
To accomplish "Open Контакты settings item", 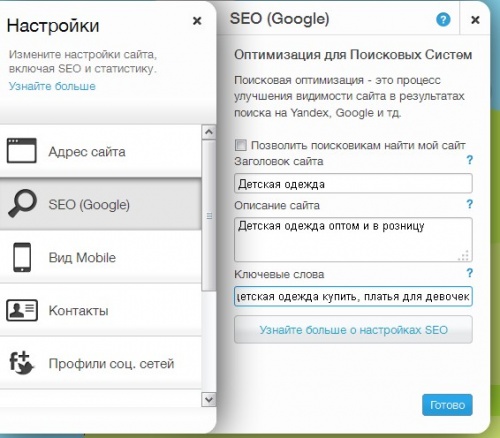I will (x=101, y=310).
